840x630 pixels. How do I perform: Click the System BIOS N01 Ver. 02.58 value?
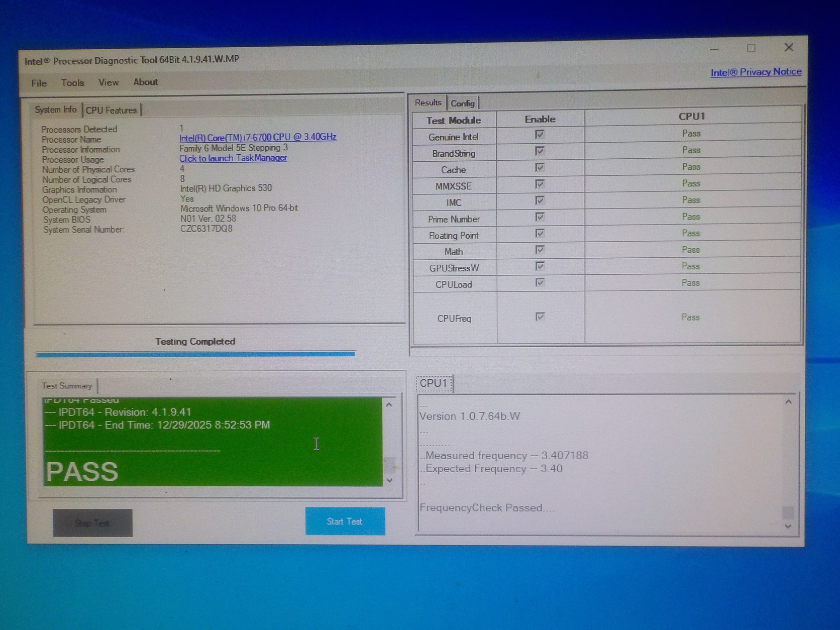tap(208, 219)
